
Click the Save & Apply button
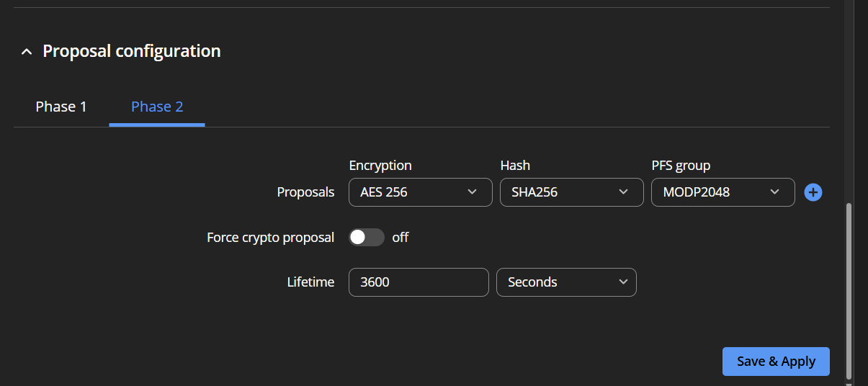click(x=776, y=362)
